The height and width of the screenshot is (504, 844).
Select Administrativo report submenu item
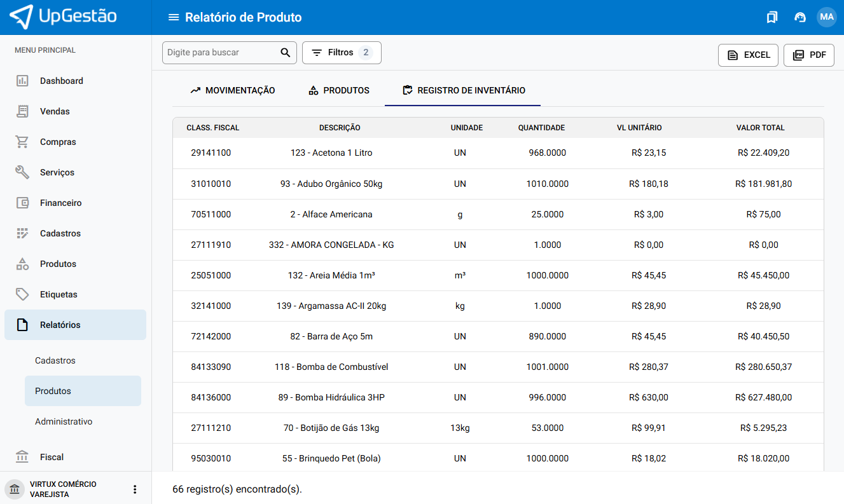[x=64, y=421]
